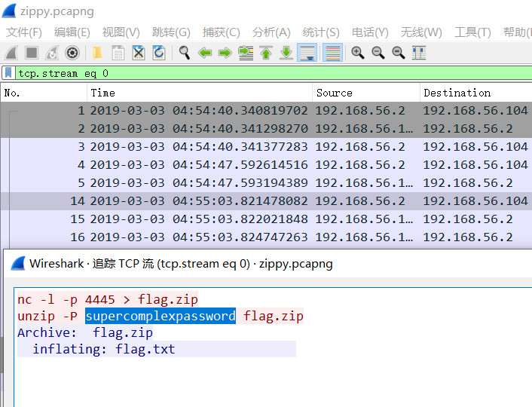This screenshot has width=532, height=407.
Task: Open capture options gear icon
Action: tap(72, 53)
